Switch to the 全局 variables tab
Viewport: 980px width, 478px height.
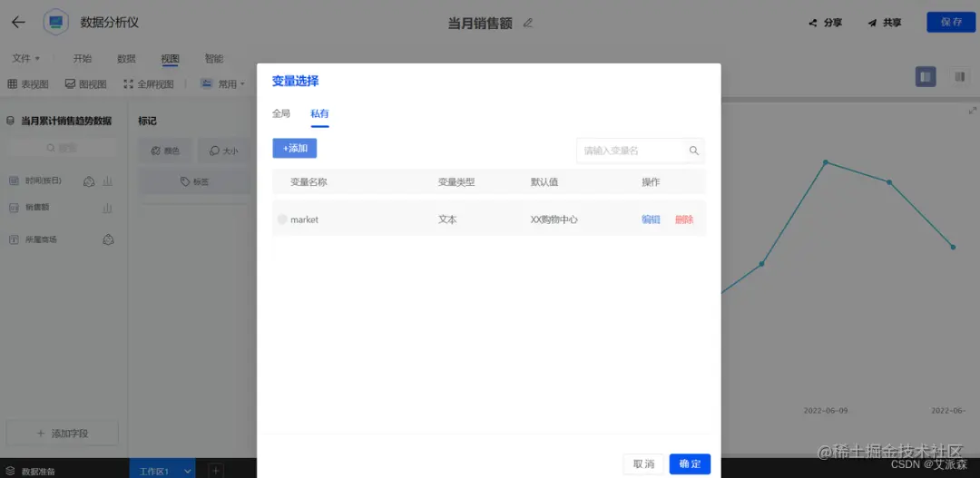pyautogui.click(x=281, y=113)
